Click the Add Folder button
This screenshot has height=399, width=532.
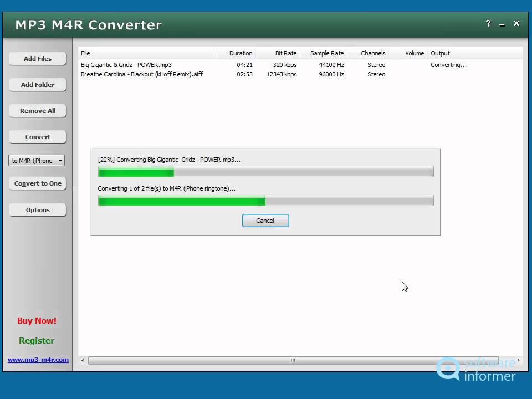37,85
